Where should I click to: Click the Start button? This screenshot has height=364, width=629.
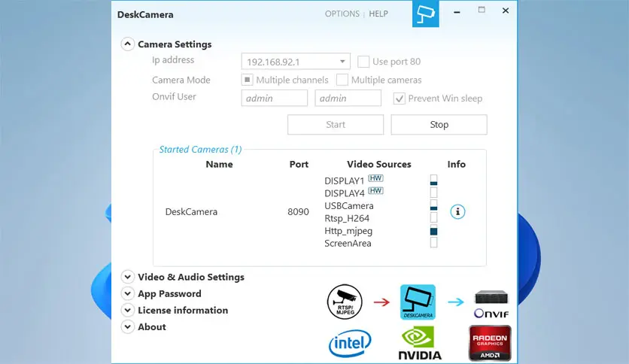coord(336,125)
